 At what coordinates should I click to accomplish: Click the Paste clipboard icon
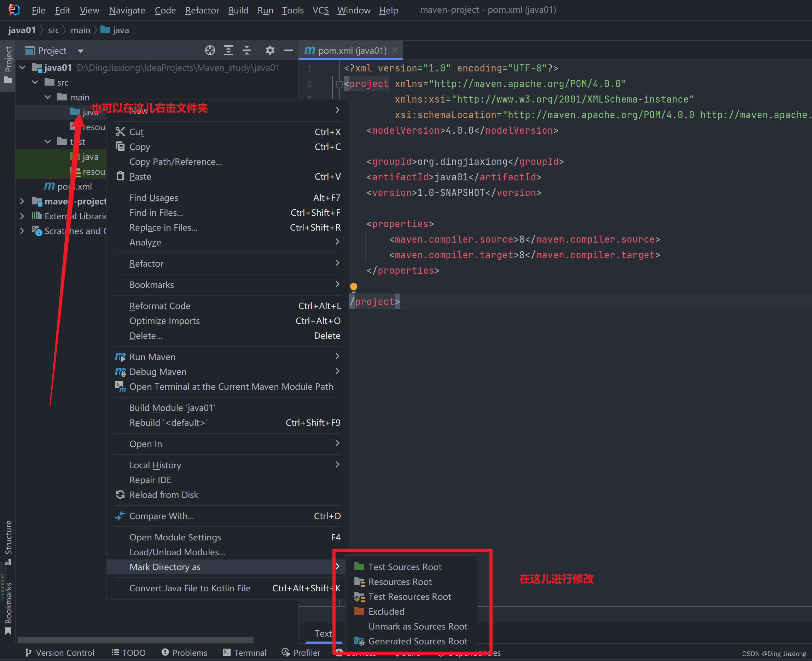pos(120,176)
